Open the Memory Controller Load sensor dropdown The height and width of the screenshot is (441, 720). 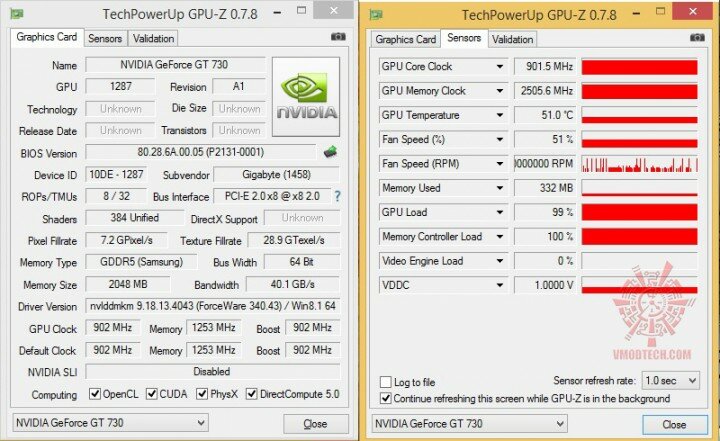point(500,237)
